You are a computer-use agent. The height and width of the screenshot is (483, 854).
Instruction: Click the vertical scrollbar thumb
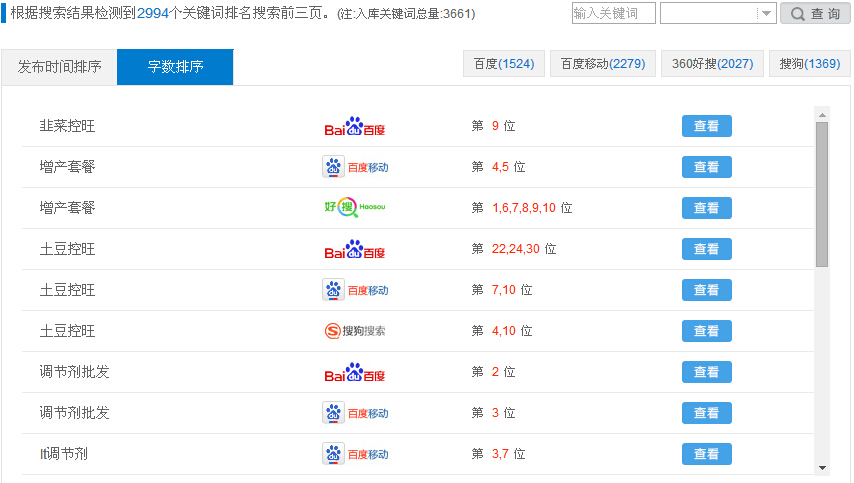click(822, 194)
